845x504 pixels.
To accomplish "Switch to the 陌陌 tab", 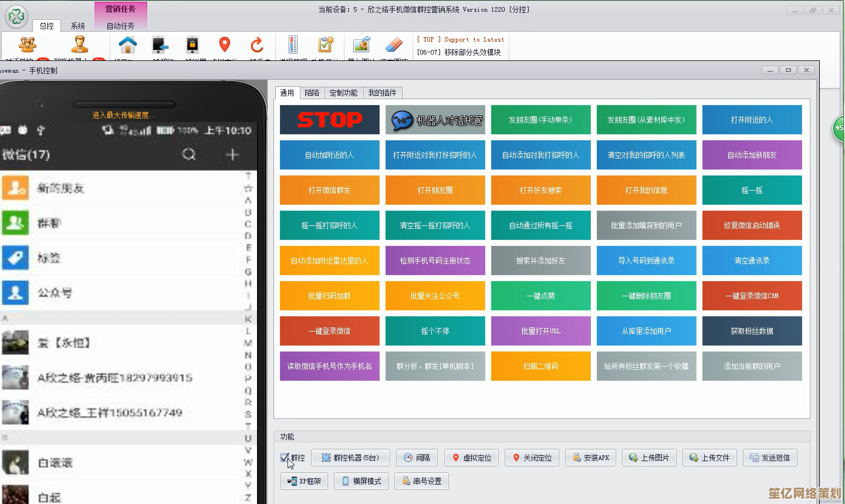I will point(312,93).
